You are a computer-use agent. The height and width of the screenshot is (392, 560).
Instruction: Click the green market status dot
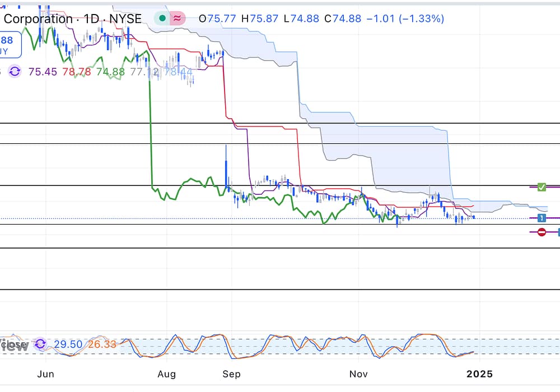(x=162, y=18)
